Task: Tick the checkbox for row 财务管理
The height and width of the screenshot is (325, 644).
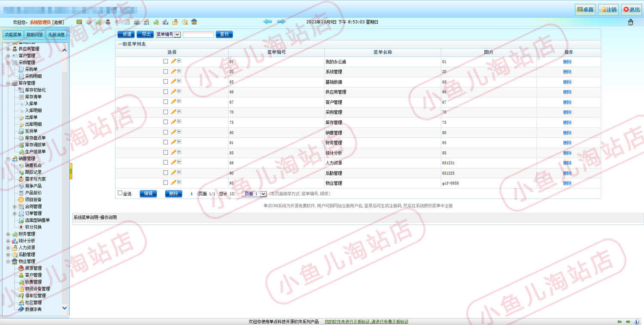Action: click(166, 142)
